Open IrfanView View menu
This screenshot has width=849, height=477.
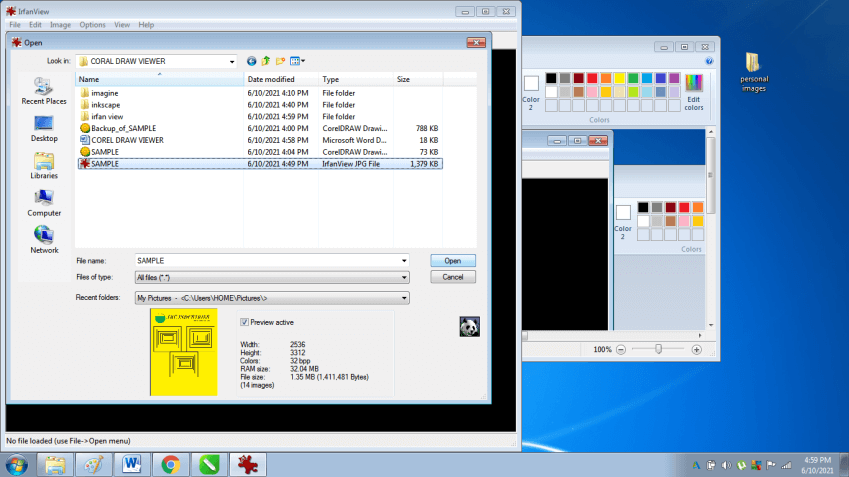122,25
